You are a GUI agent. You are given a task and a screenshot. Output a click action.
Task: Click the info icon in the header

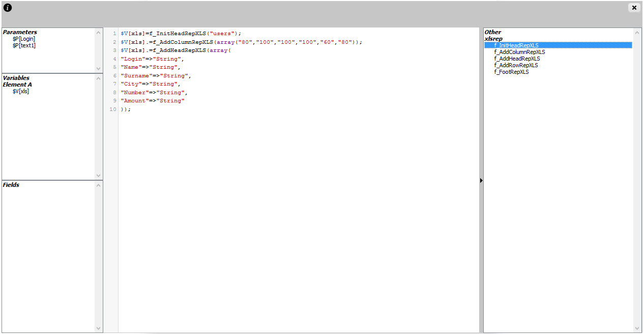(x=8, y=8)
